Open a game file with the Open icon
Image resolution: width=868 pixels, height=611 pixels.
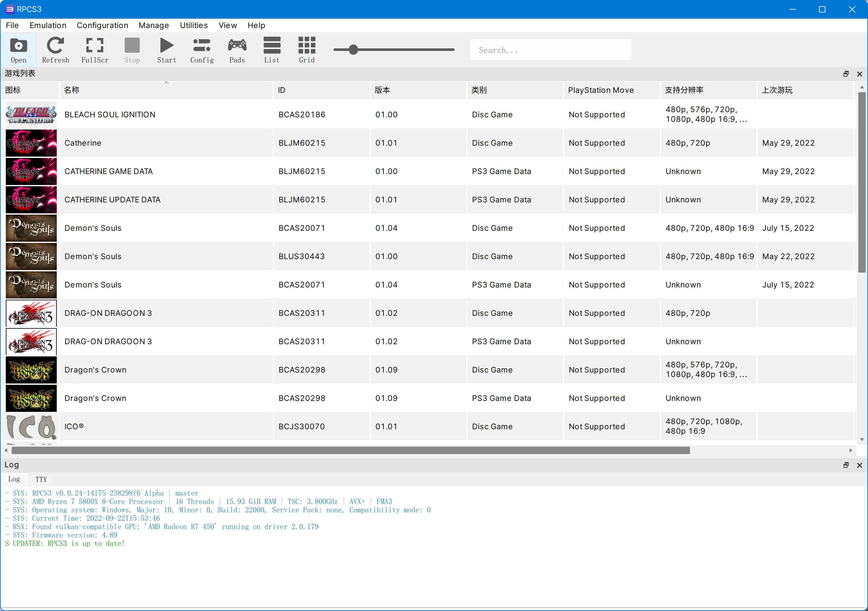18,49
